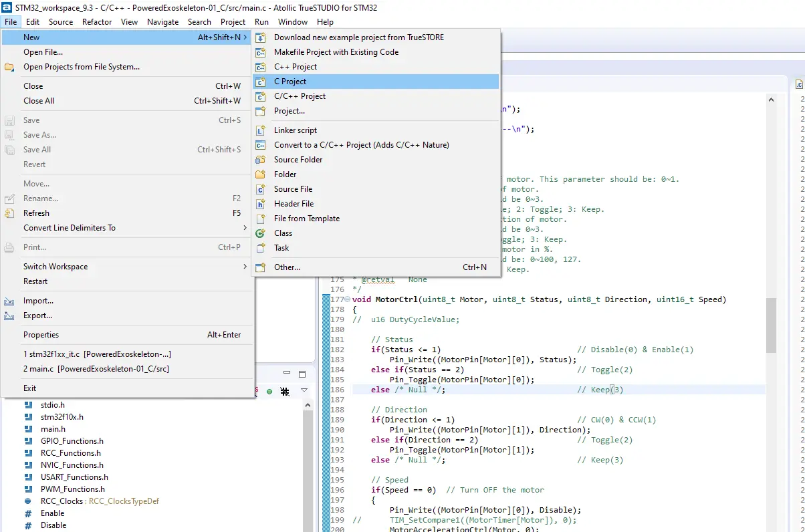The image size is (805, 532).
Task: Choose Import... in File menu
Action: [126, 301]
